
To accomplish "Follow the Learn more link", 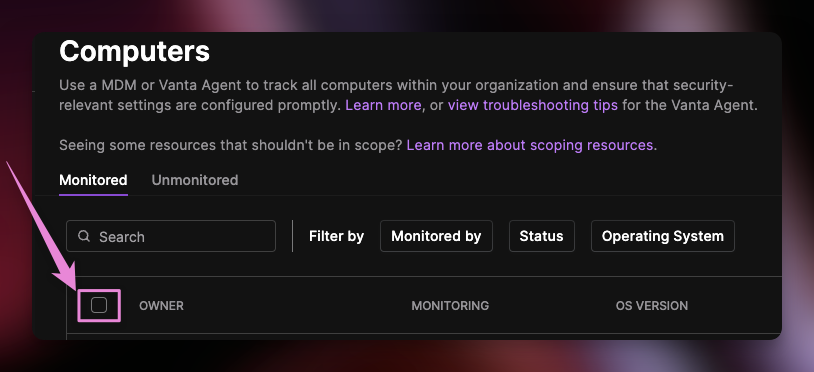I will coord(383,105).
